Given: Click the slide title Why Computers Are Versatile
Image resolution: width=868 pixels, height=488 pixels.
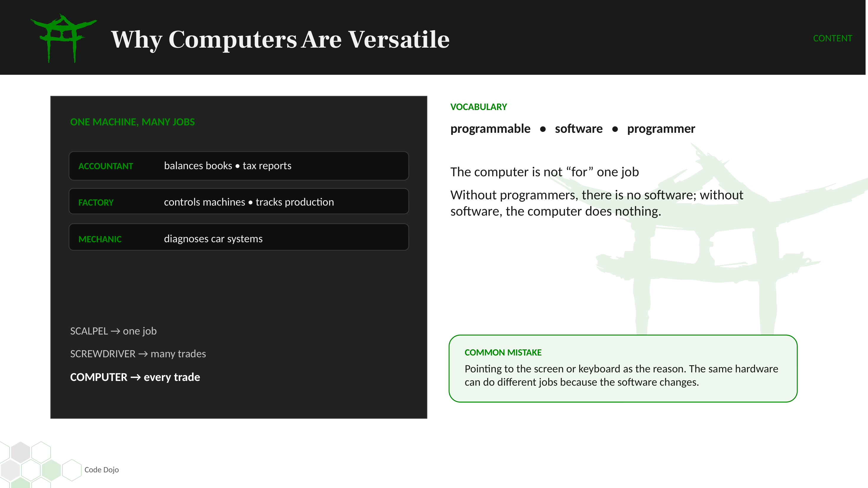Looking at the screenshot, I should 280,39.
